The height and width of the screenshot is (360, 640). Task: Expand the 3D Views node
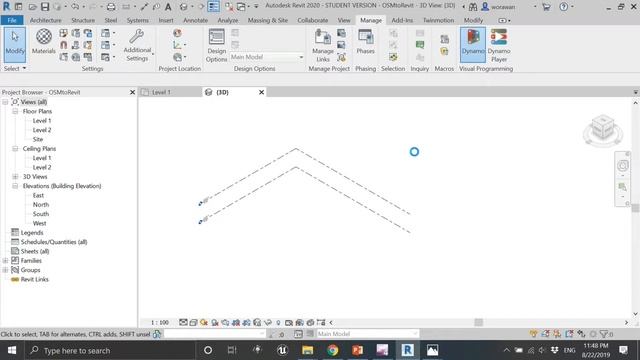(15, 177)
